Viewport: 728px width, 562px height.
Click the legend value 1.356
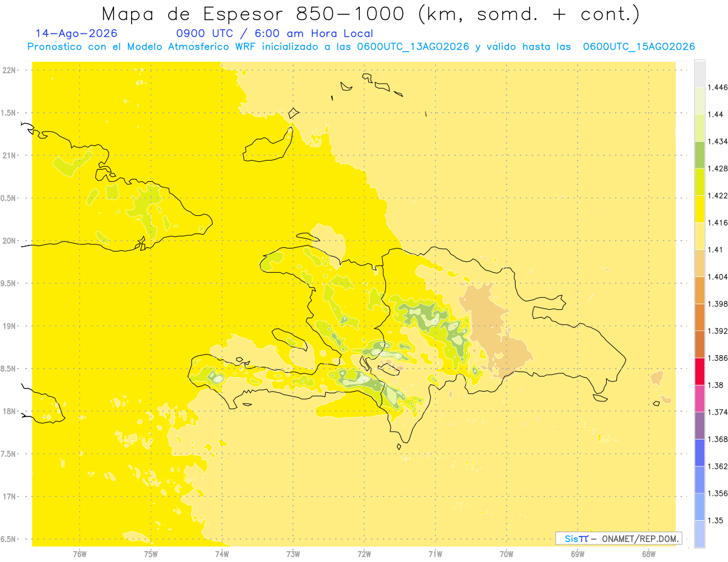coord(718,493)
